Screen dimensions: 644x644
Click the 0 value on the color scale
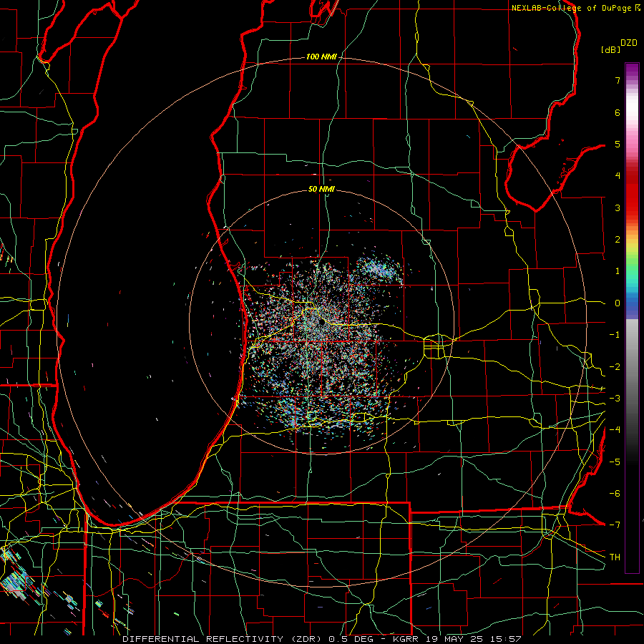(618, 303)
